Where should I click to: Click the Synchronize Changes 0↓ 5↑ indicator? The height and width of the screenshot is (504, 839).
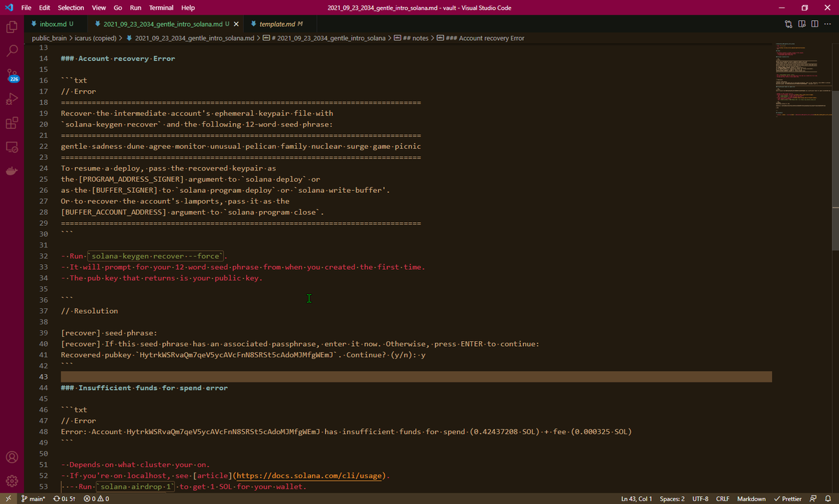(64, 499)
